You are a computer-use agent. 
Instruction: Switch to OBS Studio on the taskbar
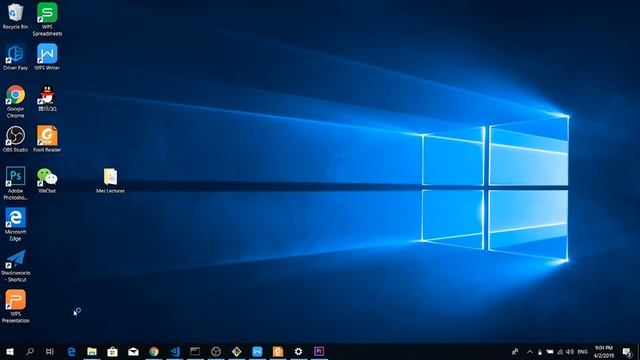point(216,351)
